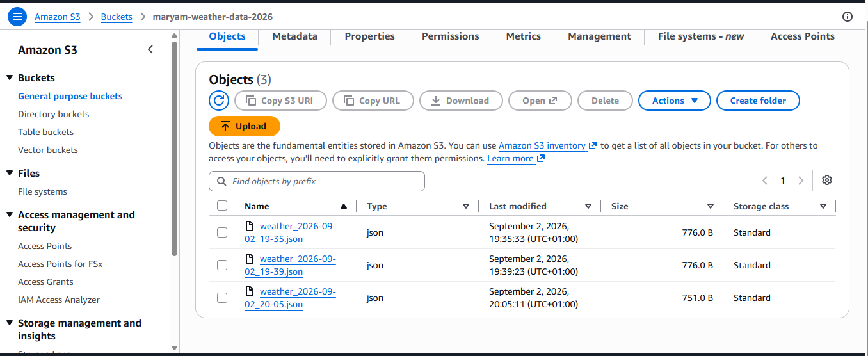This screenshot has width=868, height=356.
Task: Click the Find objects by prefix search field
Action: (317, 181)
